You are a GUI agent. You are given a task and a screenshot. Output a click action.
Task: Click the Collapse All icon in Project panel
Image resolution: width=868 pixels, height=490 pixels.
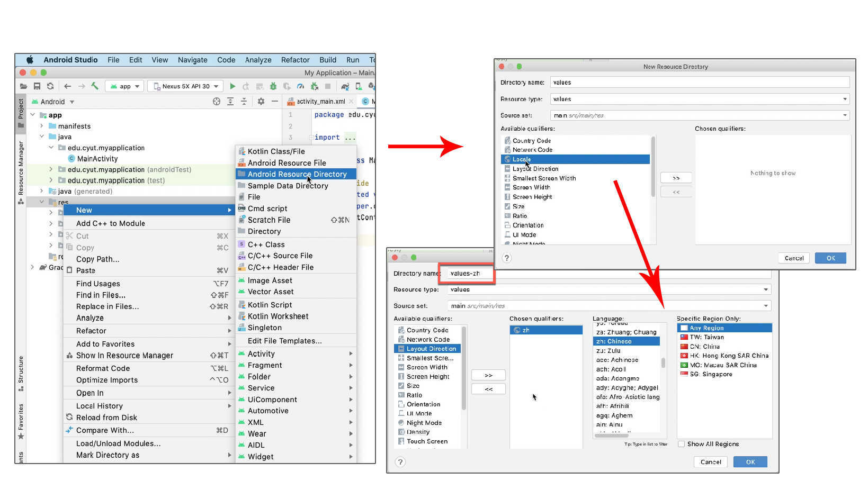click(x=244, y=102)
